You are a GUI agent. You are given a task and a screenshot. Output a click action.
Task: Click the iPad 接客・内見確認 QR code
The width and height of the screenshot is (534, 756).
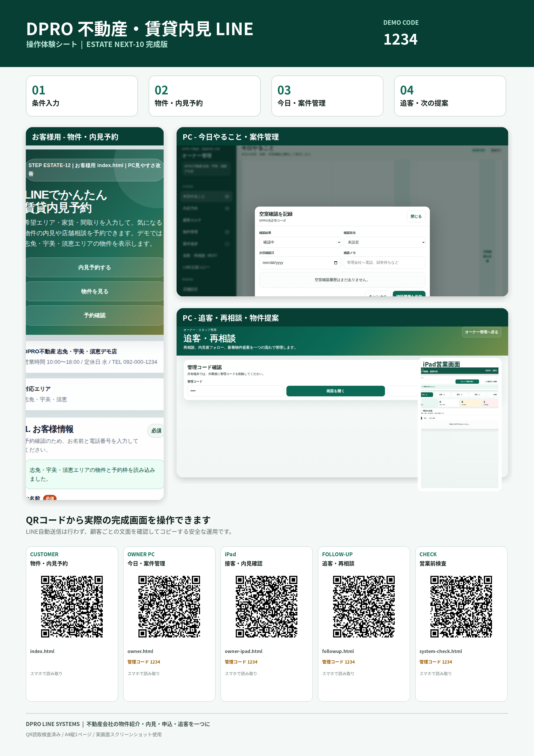pos(267,606)
